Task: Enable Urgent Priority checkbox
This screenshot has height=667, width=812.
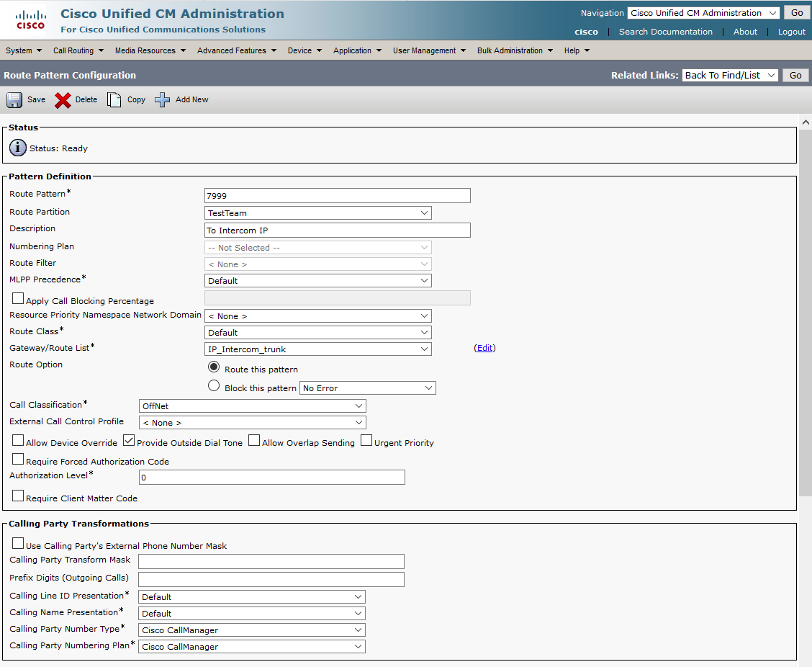Action: click(x=366, y=440)
